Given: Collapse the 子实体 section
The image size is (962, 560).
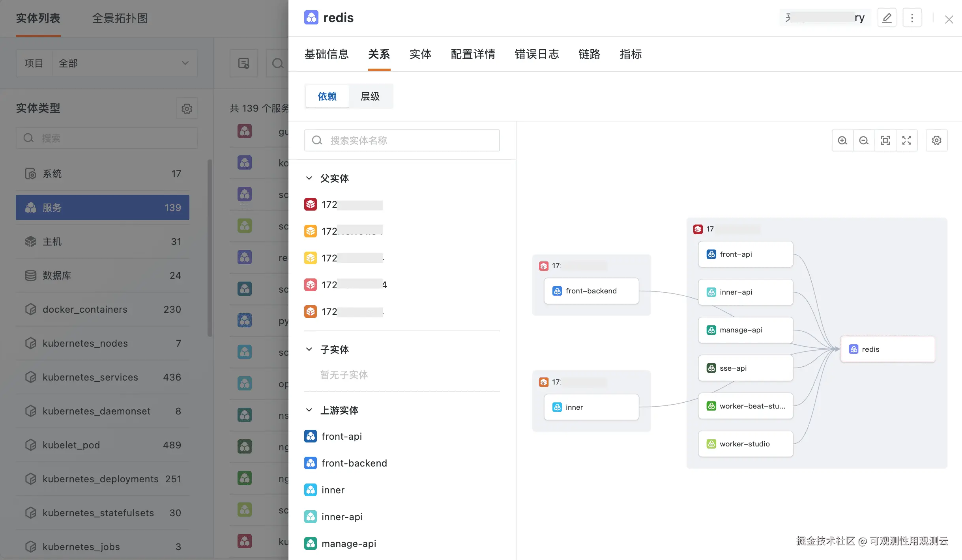Looking at the screenshot, I should (309, 349).
